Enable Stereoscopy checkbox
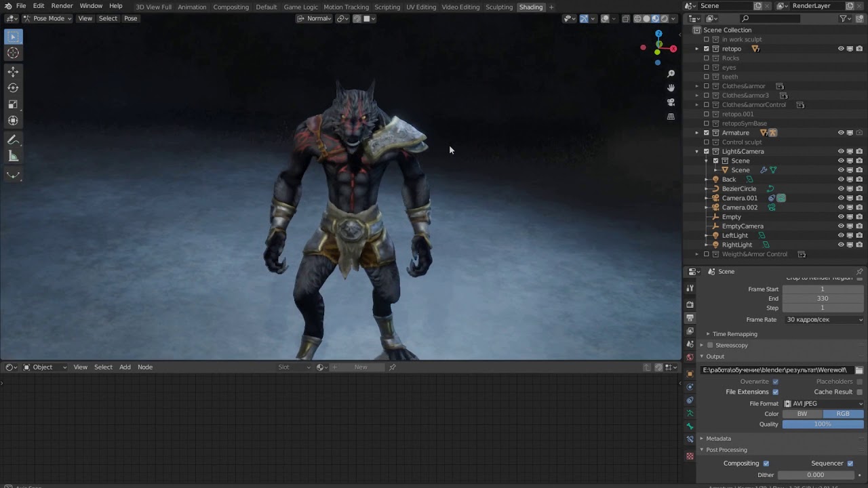The width and height of the screenshot is (868, 488). pos(710,346)
